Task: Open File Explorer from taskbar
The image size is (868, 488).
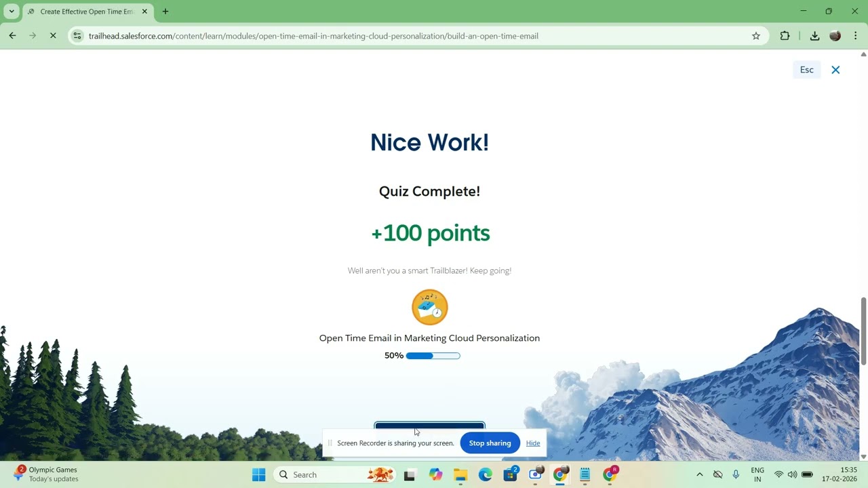Action: click(460, 475)
